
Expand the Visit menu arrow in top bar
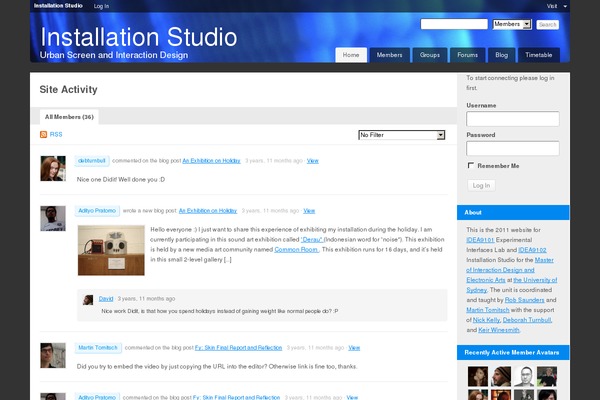[x=565, y=6]
